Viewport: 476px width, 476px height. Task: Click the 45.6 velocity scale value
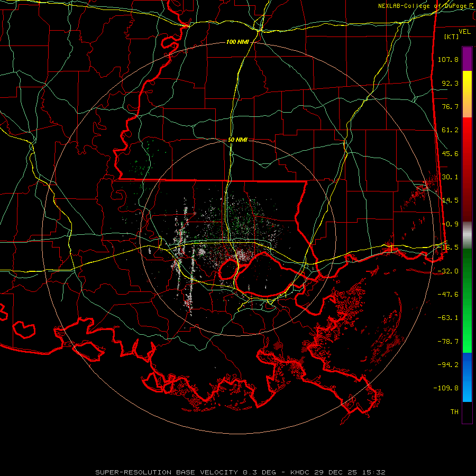click(x=450, y=153)
